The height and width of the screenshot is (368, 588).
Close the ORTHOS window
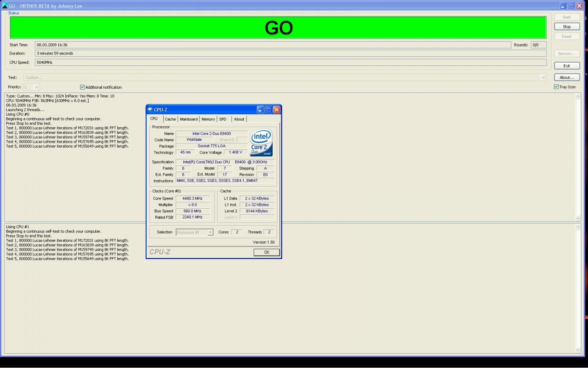click(580, 6)
